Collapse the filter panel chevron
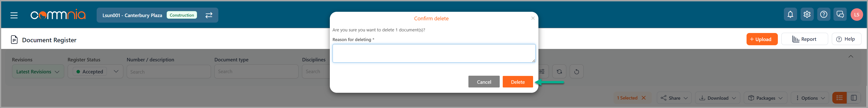 tap(850, 56)
